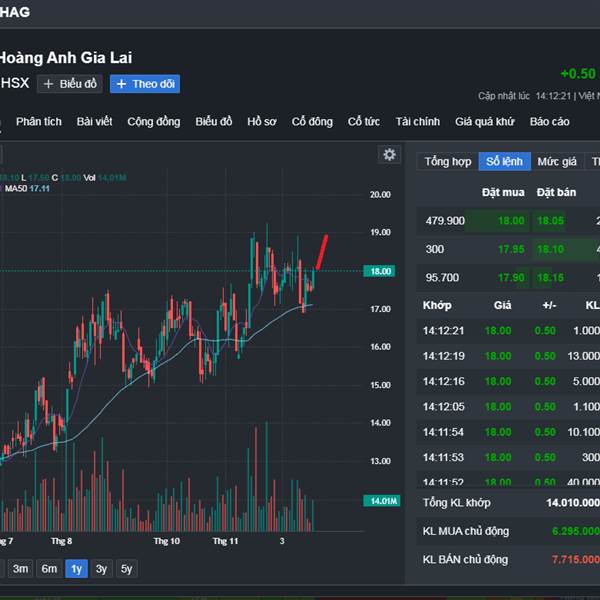Set chart range to 3m

click(x=20, y=569)
